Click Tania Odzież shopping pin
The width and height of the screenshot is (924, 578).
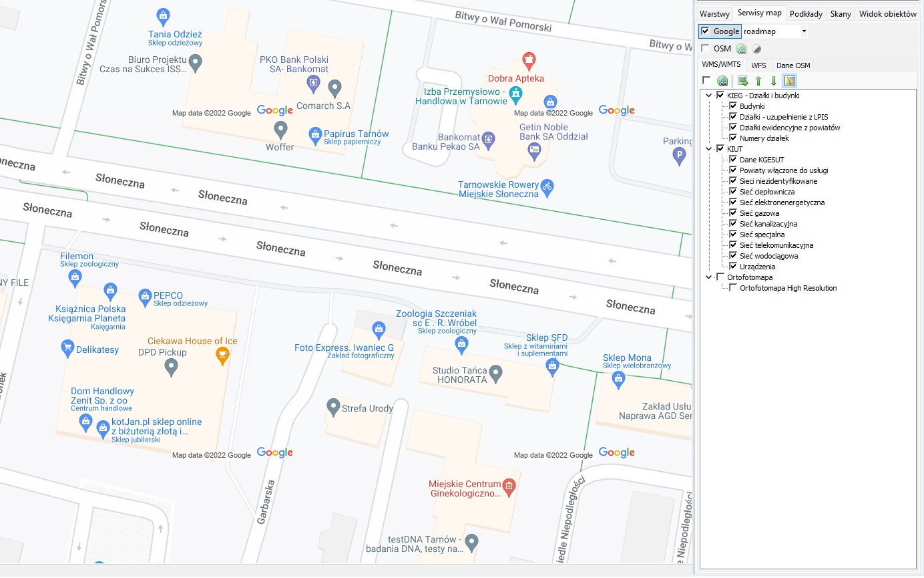[x=162, y=15]
